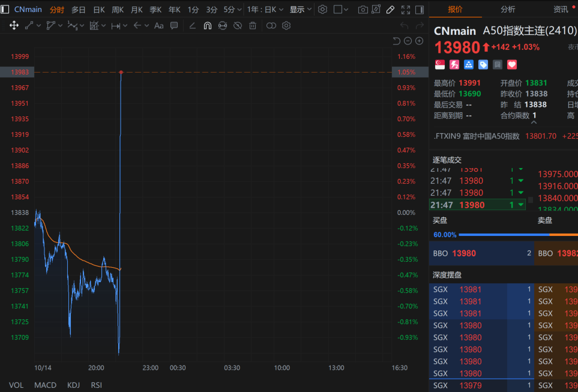
Task: Select the 日K chart period tab
Action: click(x=98, y=10)
